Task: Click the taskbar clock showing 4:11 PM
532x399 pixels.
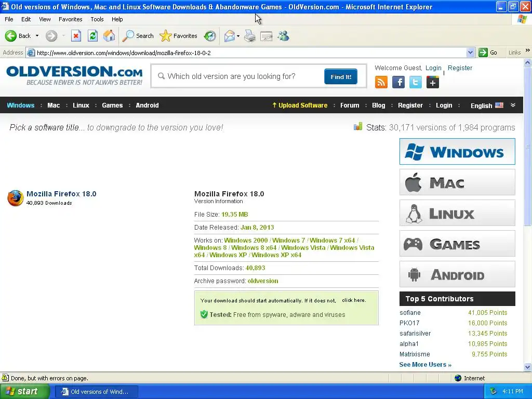Action: tap(513, 392)
